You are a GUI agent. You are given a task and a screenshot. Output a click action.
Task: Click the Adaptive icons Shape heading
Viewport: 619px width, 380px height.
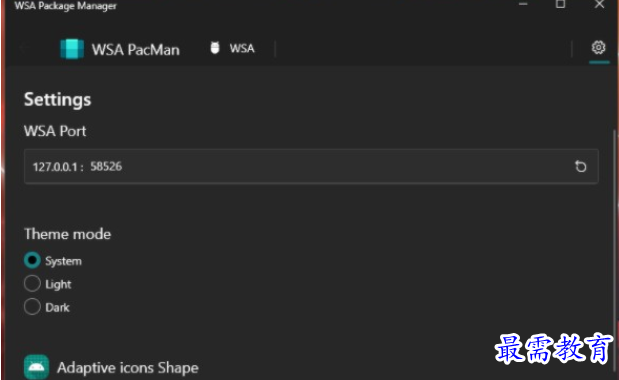128,368
